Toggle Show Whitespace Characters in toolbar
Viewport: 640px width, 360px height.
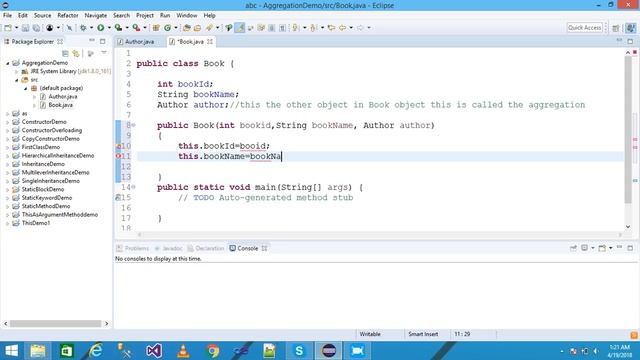tap(282, 28)
